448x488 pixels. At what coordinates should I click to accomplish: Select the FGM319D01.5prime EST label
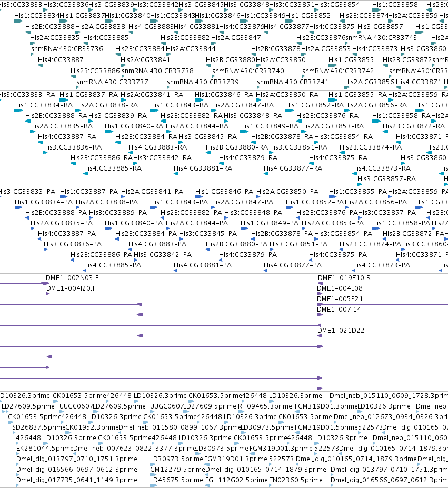point(326,427)
